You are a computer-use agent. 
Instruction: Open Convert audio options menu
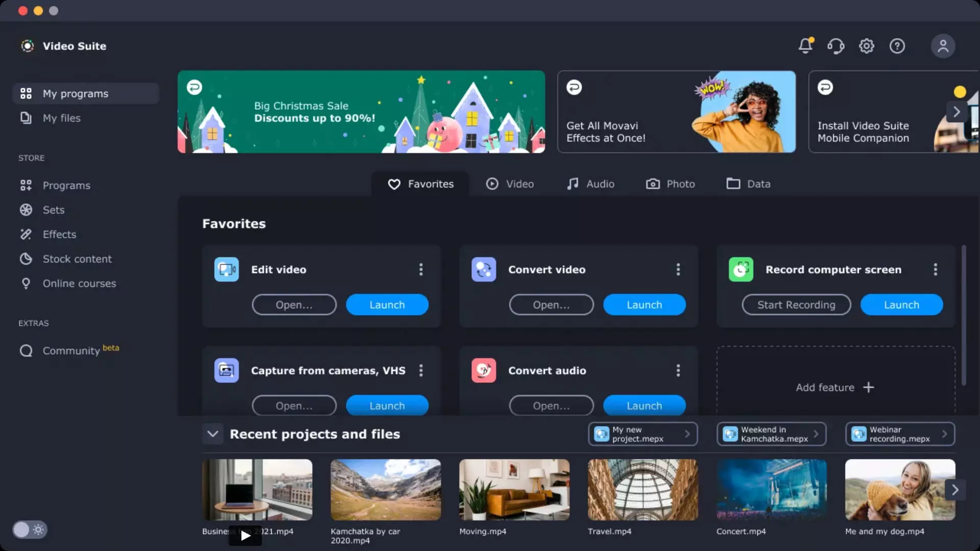pos(678,370)
